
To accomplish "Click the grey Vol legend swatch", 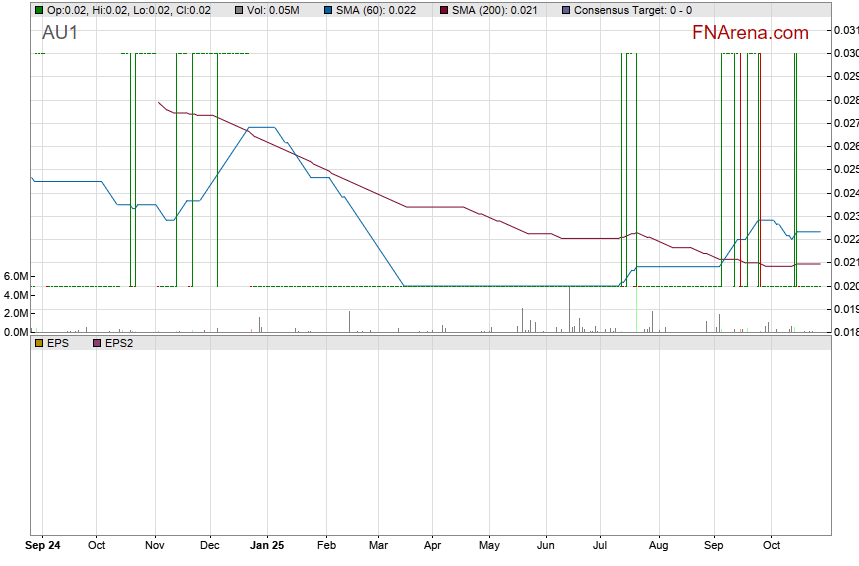I will (x=238, y=10).
